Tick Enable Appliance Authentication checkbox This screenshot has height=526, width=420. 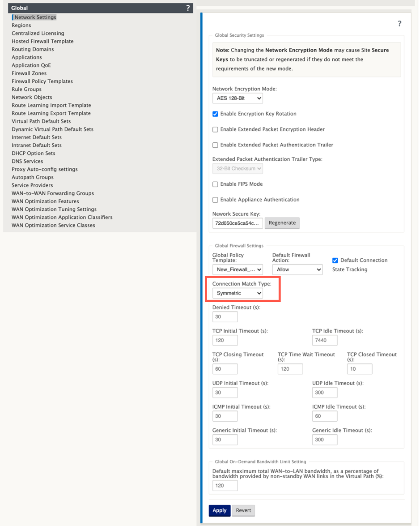(x=215, y=200)
